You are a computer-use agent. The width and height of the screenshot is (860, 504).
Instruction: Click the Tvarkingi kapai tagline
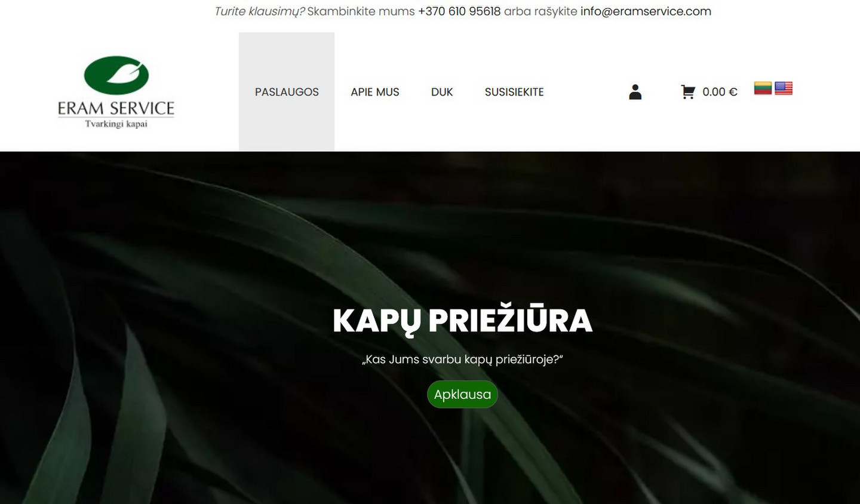pos(116,124)
